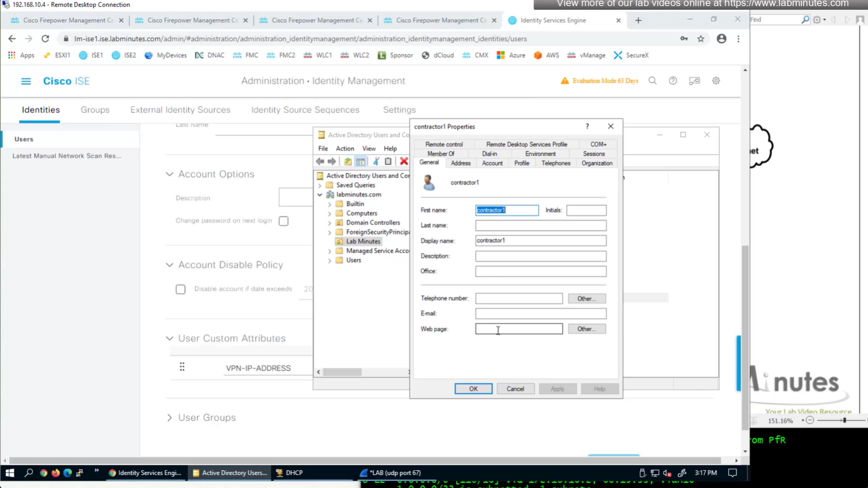Bookmark this page with the star icon
The image size is (868, 488).
(701, 38)
